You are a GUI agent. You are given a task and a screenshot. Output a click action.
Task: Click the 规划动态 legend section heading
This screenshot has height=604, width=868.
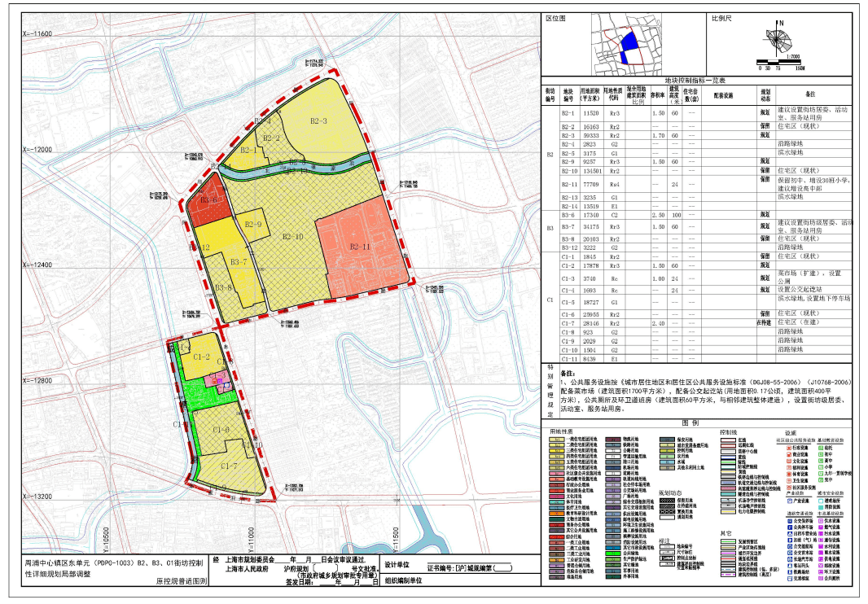coord(670,493)
